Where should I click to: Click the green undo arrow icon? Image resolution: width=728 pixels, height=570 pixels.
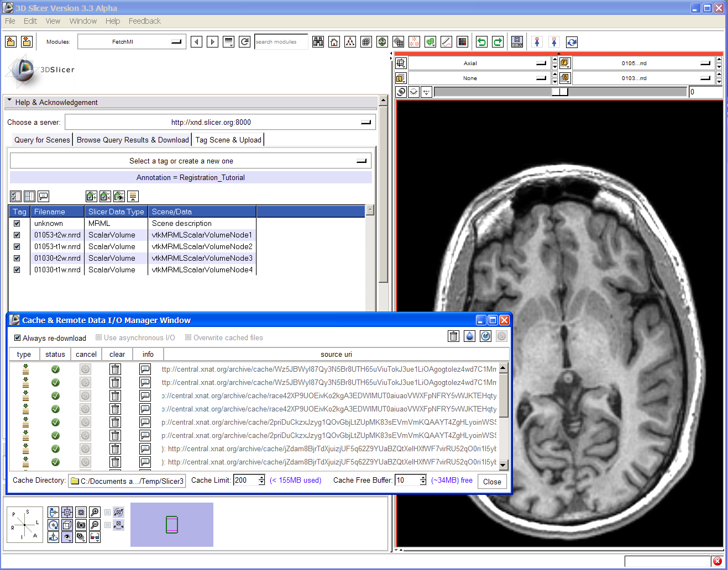click(x=481, y=42)
